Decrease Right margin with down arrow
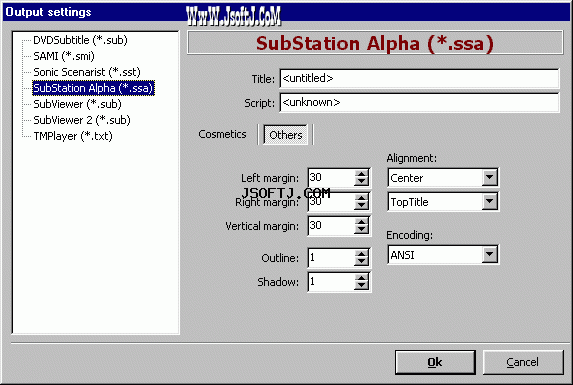573x385 pixels. [361, 206]
